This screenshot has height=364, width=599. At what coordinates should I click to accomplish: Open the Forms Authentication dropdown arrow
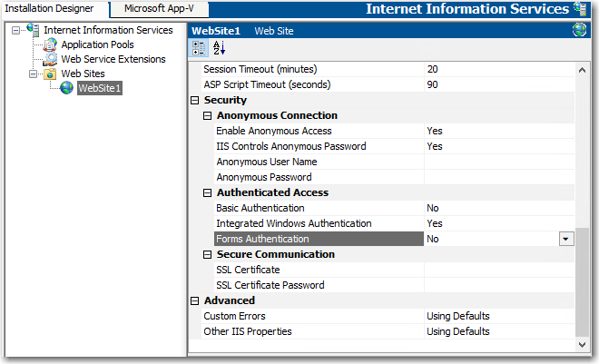click(x=566, y=239)
